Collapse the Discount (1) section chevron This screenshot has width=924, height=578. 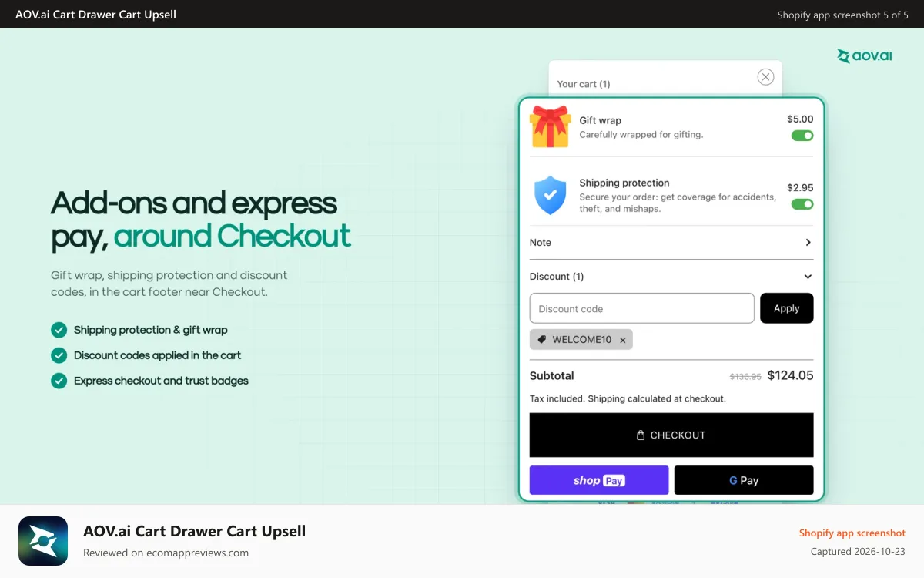(808, 277)
